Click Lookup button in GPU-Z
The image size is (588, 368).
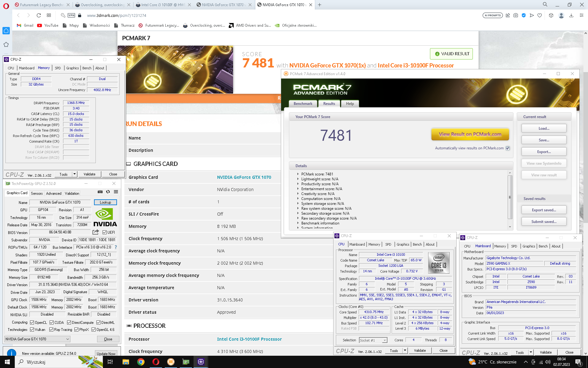click(105, 202)
